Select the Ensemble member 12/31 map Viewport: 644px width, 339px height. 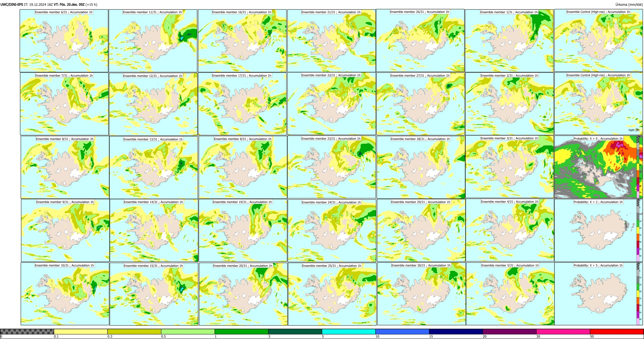[153, 104]
